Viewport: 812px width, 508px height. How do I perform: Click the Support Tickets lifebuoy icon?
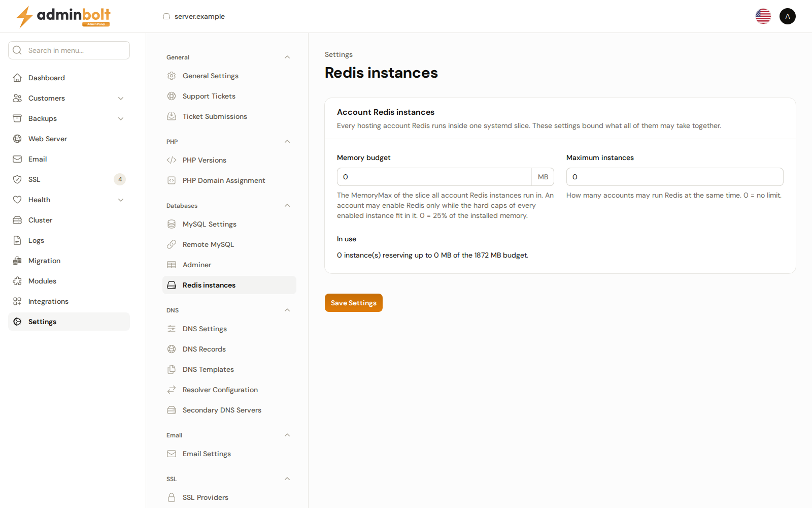pos(172,96)
